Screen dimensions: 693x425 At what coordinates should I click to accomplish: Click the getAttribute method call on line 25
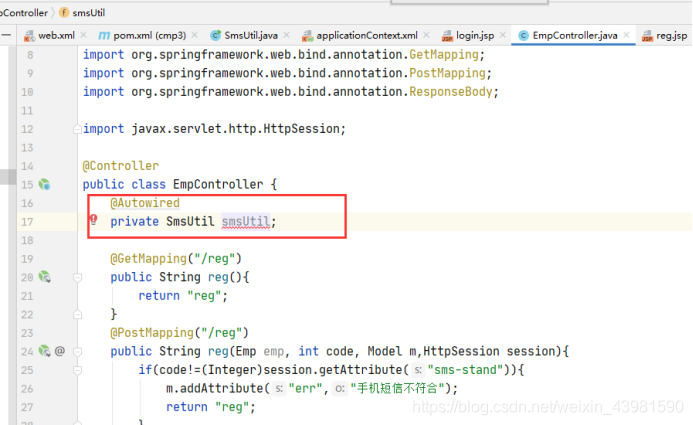pyautogui.click(x=361, y=370)
